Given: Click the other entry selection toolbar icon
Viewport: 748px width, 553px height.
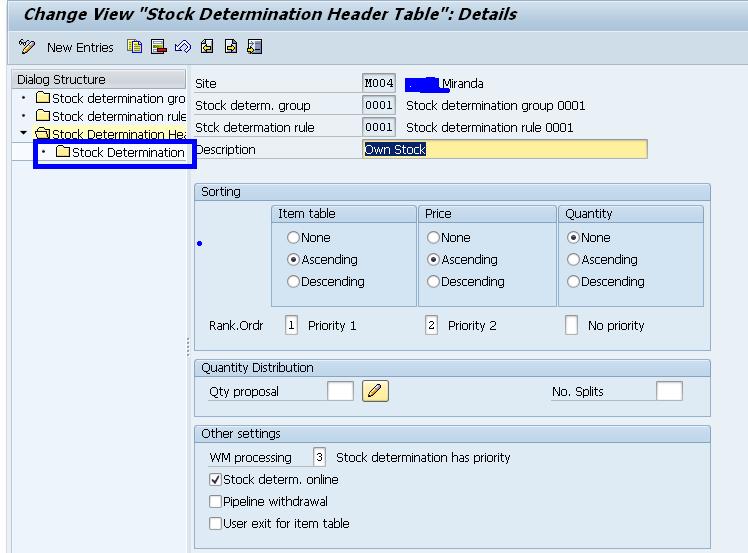Looking at the screenshot, I should pos(255,47).
